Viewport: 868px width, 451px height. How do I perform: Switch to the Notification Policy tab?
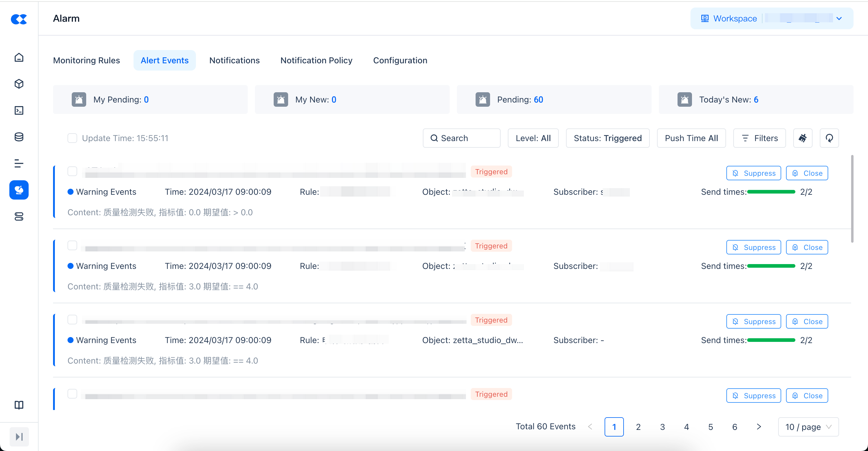[x=316, y=60]
